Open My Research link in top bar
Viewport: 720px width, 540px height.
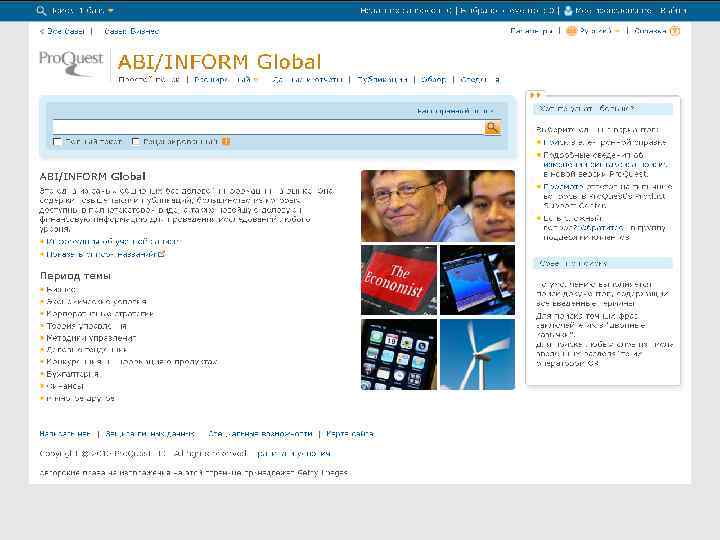pos(614,10)
